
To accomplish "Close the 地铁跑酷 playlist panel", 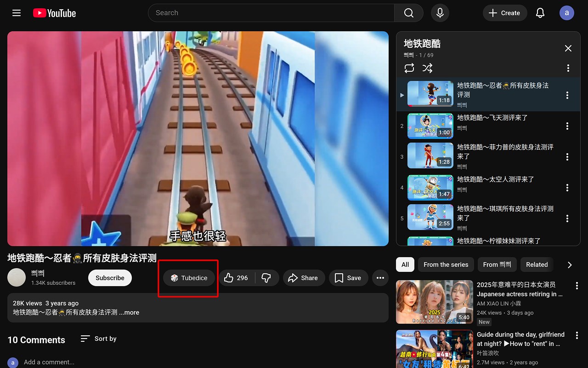I will click(x=568, y=48).
